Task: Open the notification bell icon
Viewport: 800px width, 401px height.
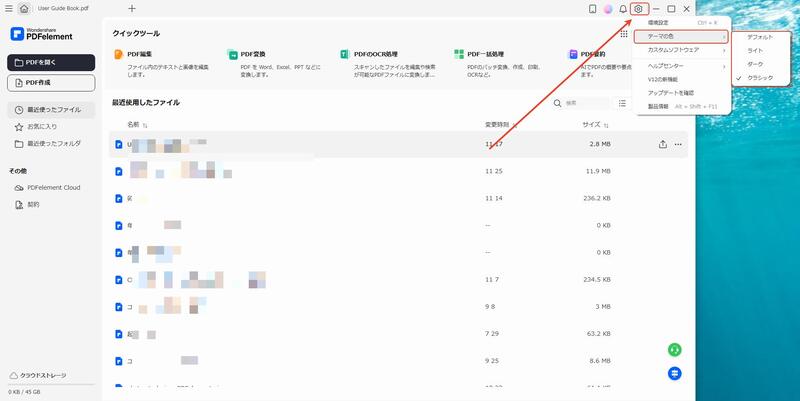Action: coord(622,9)
